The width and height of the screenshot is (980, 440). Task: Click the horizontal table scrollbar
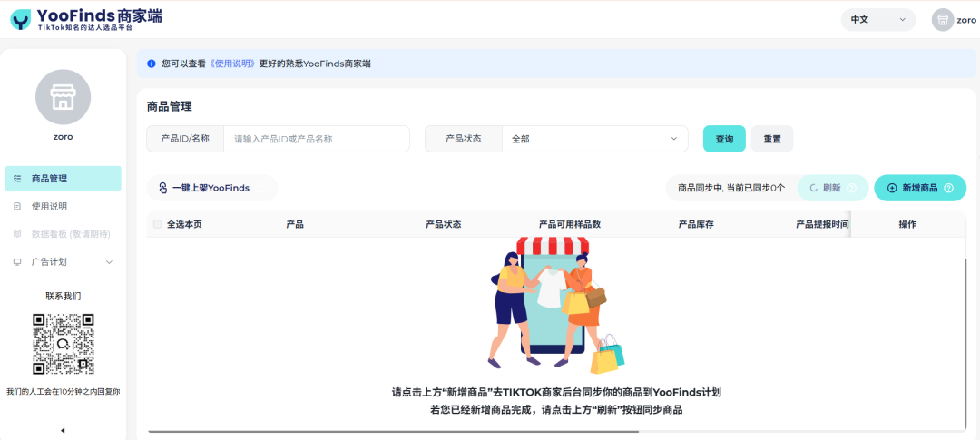pos(393,431)
